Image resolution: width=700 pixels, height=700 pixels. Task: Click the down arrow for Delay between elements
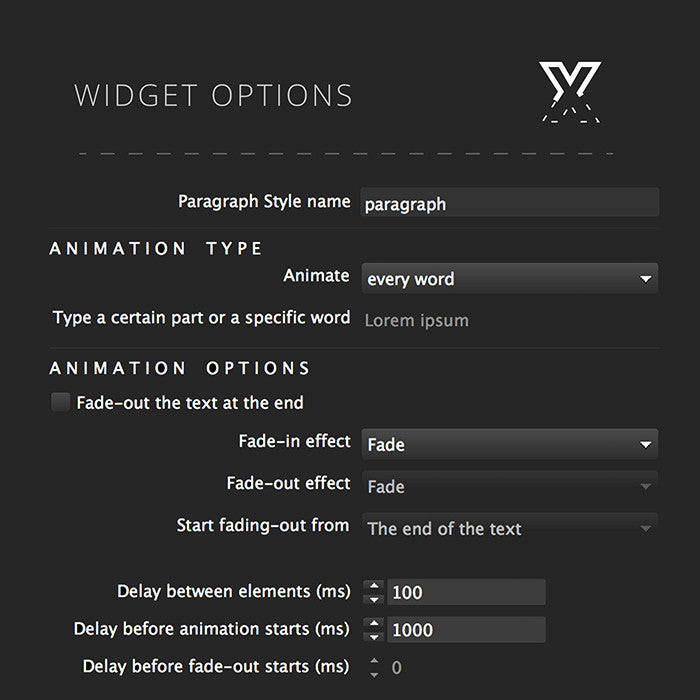tap(374, 600)
